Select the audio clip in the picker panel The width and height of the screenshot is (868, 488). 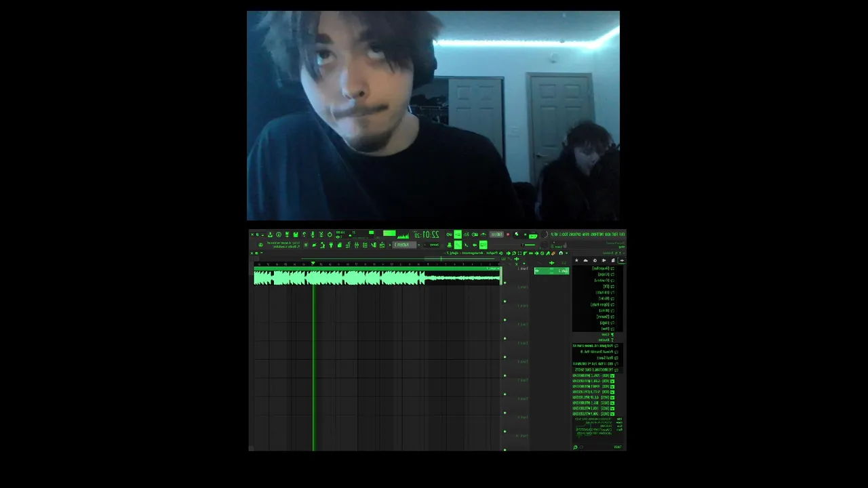pyautogui.click(x=551, y=271)
